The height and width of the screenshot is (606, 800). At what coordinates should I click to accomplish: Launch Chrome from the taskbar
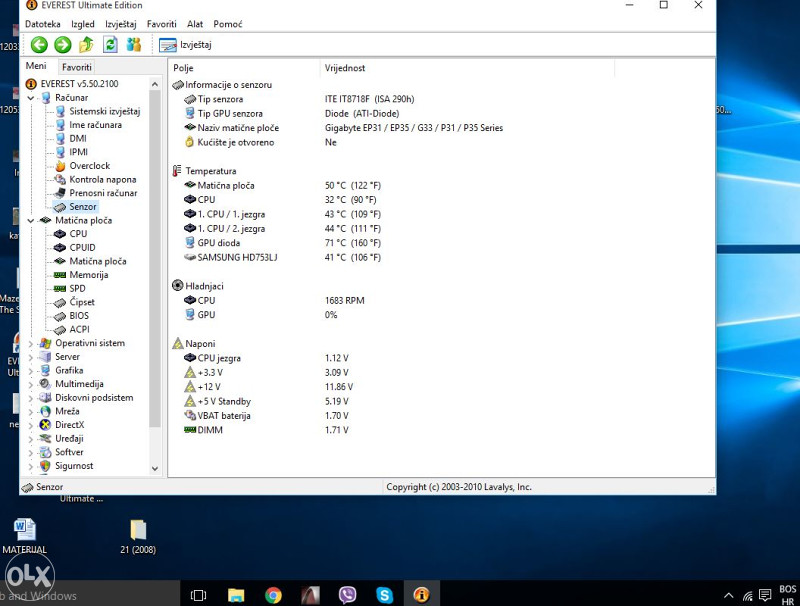pos(273,595)
